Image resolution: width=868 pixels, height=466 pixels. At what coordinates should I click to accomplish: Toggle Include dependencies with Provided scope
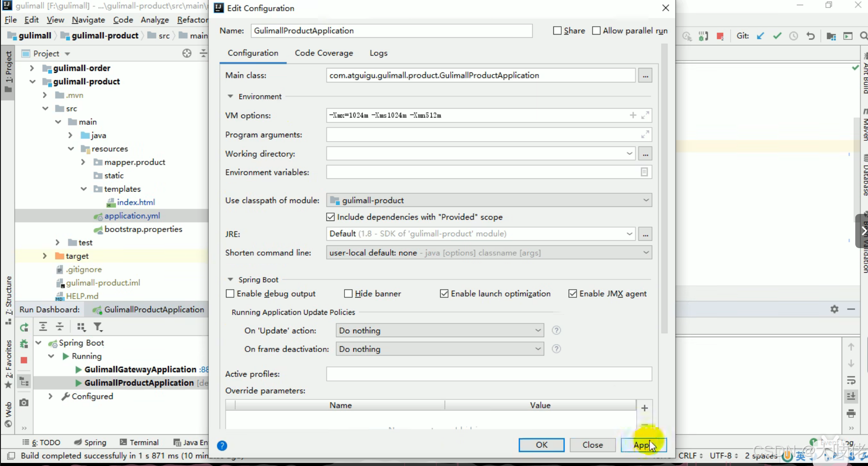tap(330, 217)
